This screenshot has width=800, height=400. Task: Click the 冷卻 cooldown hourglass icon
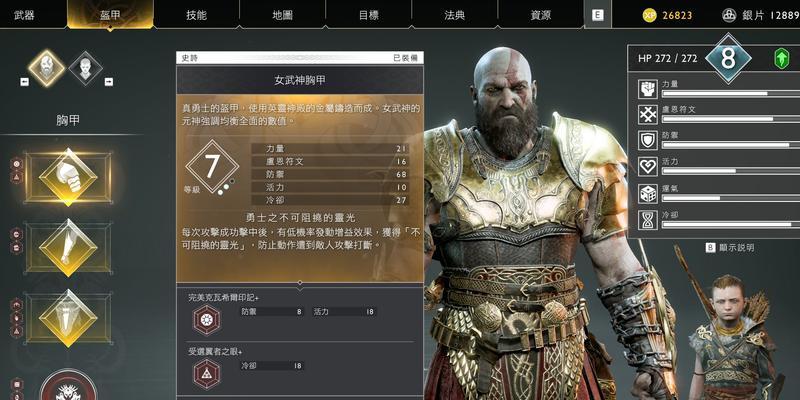(x=648, y=220)
